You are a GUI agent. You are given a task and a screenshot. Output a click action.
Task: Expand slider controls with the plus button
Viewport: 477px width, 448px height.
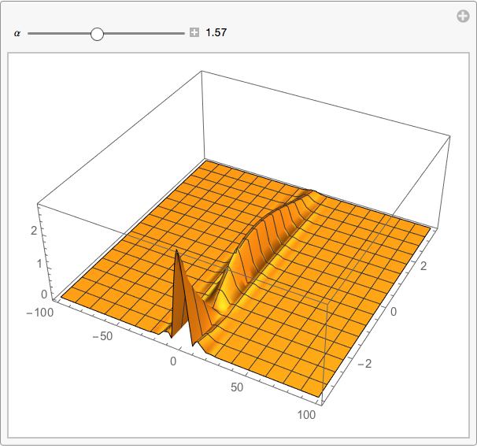[194, 34]
